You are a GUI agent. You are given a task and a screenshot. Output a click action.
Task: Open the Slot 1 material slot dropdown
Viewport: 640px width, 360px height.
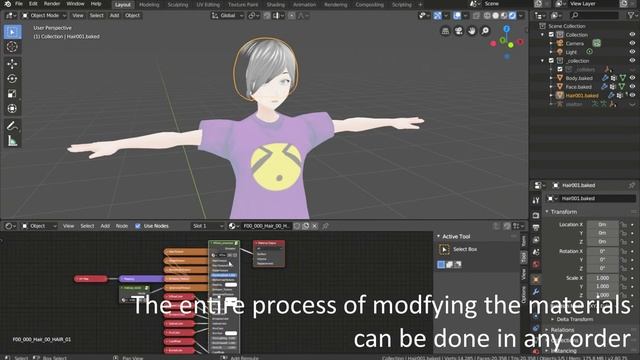pos(208,226)
